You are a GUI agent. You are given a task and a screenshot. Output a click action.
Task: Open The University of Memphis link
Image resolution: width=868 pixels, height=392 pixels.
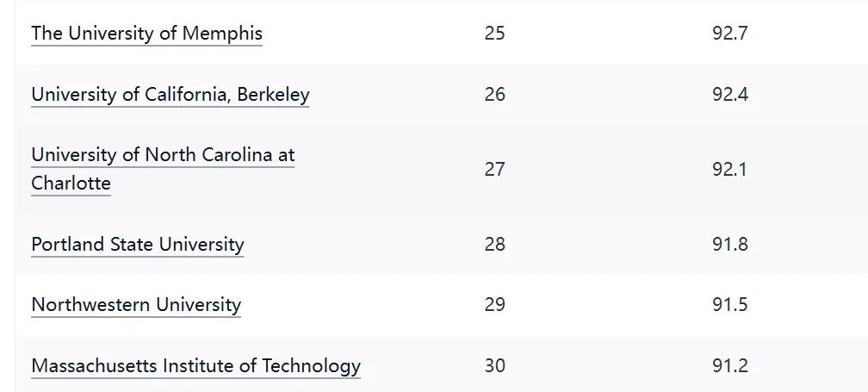click(x=146, y=34)
